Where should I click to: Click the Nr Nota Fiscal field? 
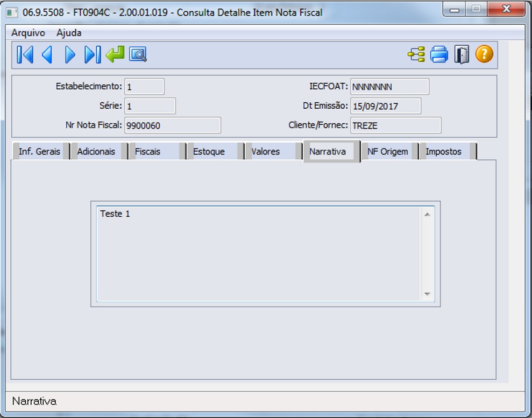coord(173,125)
